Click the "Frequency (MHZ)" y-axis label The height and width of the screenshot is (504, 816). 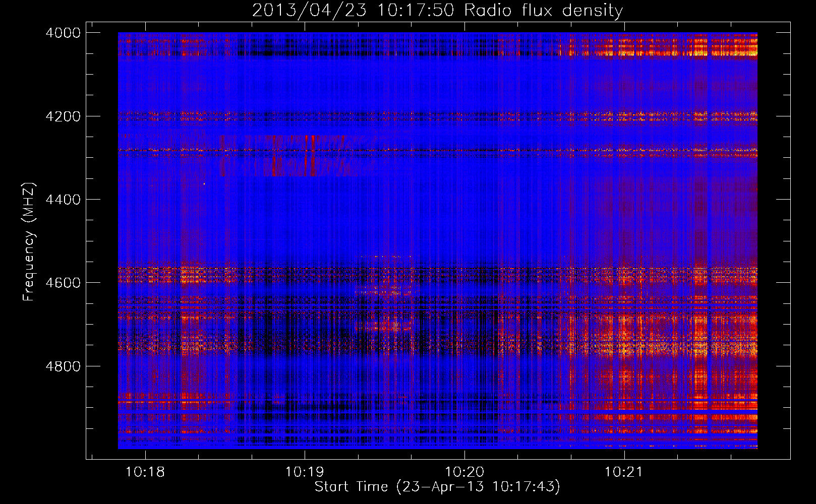(x=29, y=242)
